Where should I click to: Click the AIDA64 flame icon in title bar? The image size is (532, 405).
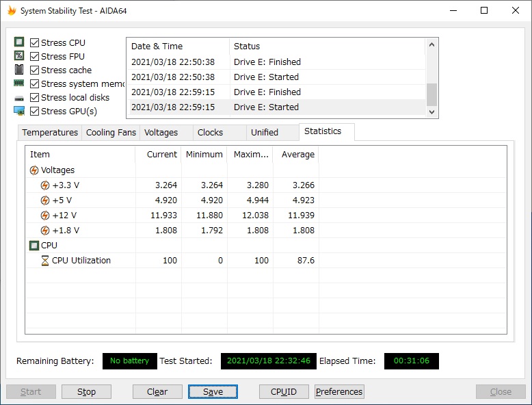point(12,11)
